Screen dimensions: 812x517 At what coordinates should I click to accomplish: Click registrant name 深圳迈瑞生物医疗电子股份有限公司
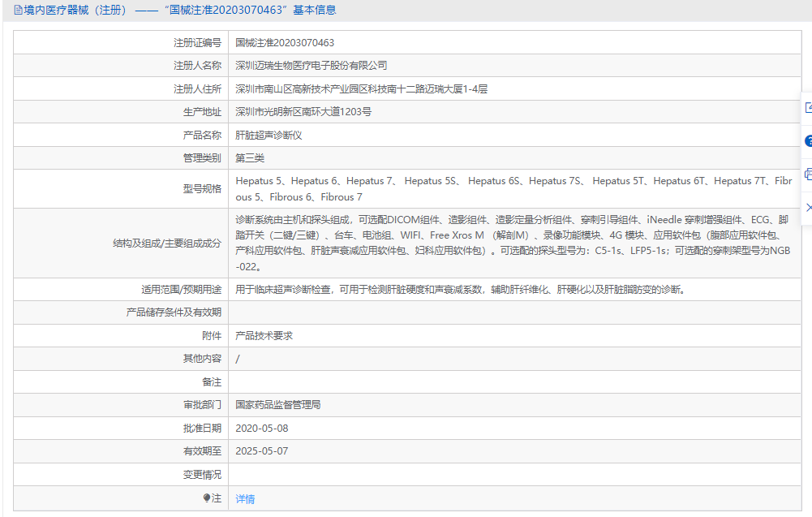coord(311,66)
